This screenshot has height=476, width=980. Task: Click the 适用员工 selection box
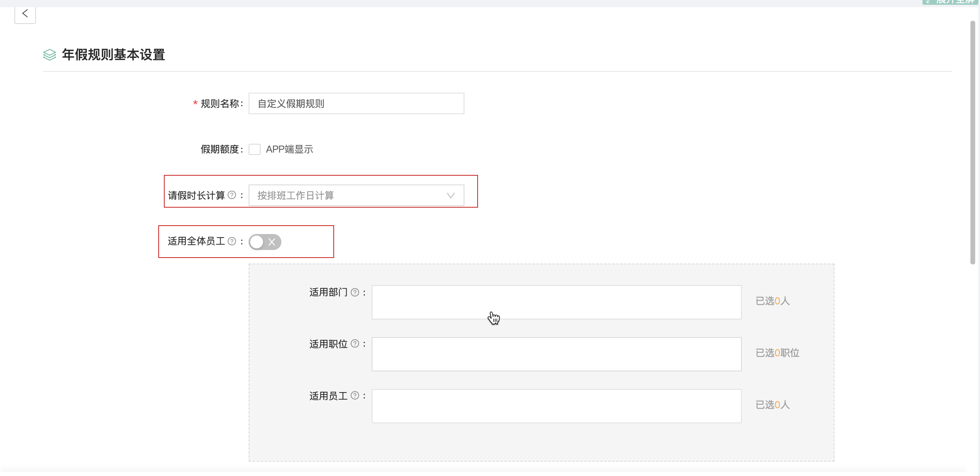tap(557, 406)
